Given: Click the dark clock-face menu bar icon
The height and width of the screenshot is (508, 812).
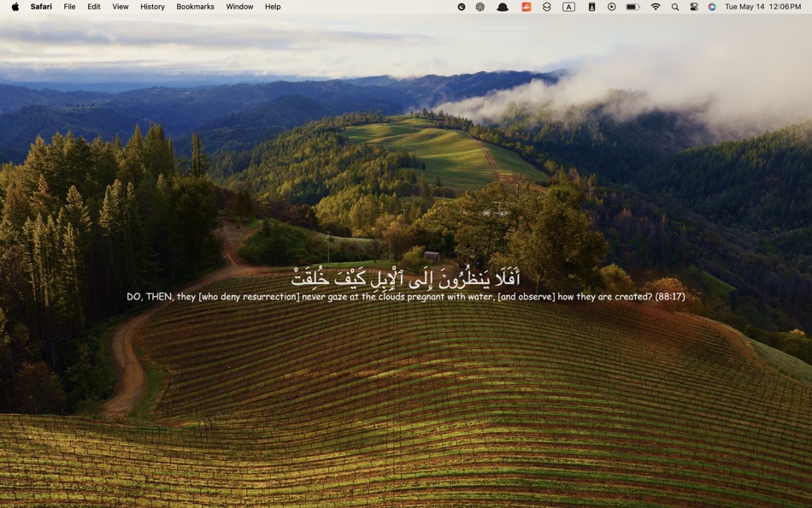Looking at the screenshot, I should [462, 7].
